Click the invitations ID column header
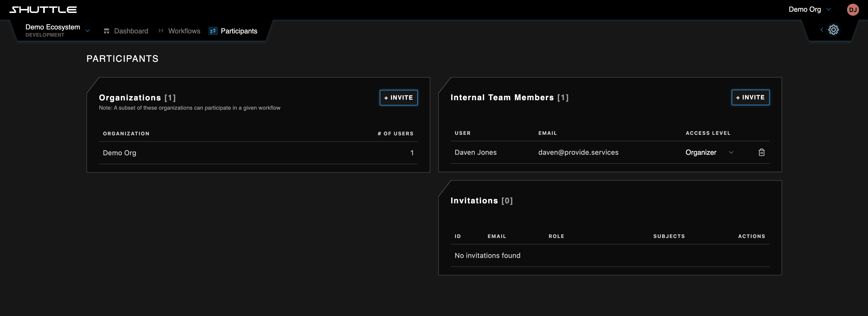 pos(458,236)
